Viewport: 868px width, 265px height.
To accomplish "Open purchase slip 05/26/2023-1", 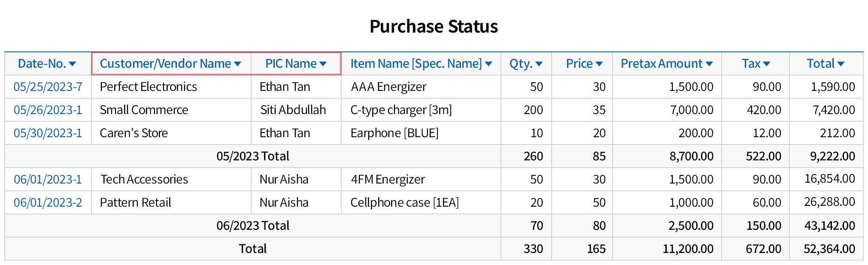I will coord(48,110).
